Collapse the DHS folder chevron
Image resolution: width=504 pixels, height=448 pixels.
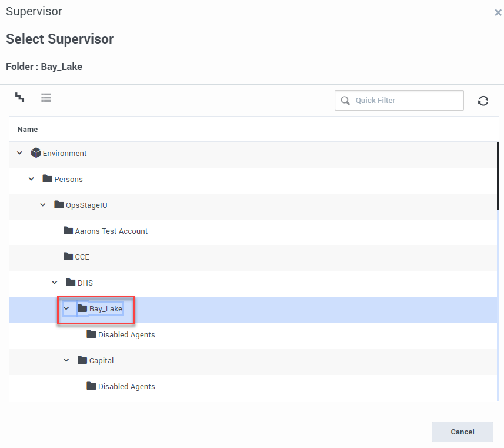click(x=55, y=283)
